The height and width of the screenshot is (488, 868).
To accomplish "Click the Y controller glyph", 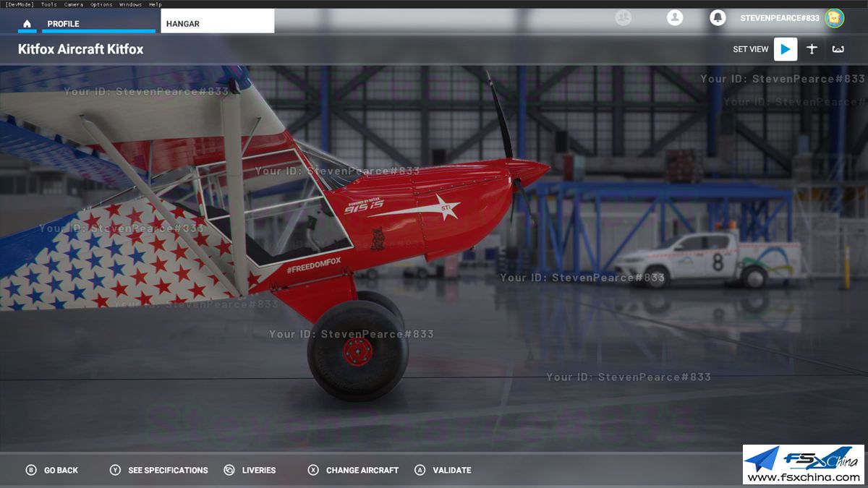I will tap(115, 470).
